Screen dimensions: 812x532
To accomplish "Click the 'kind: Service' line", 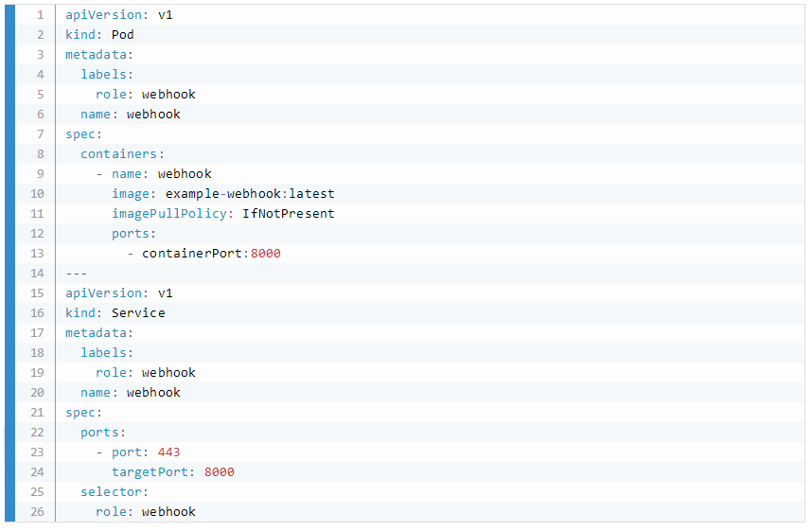I will (x=115, y=313).
